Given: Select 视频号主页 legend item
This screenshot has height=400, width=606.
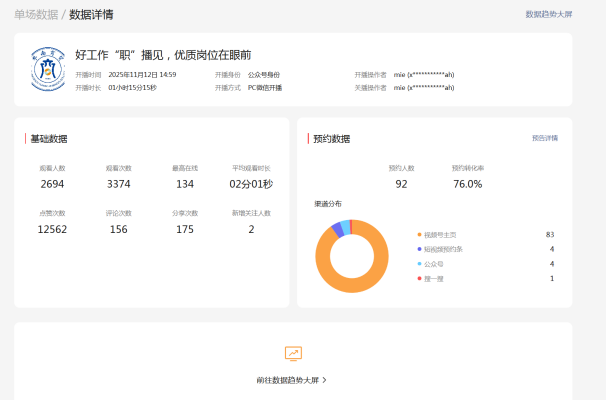Looking at the screenshot, I should coord(439,234).
